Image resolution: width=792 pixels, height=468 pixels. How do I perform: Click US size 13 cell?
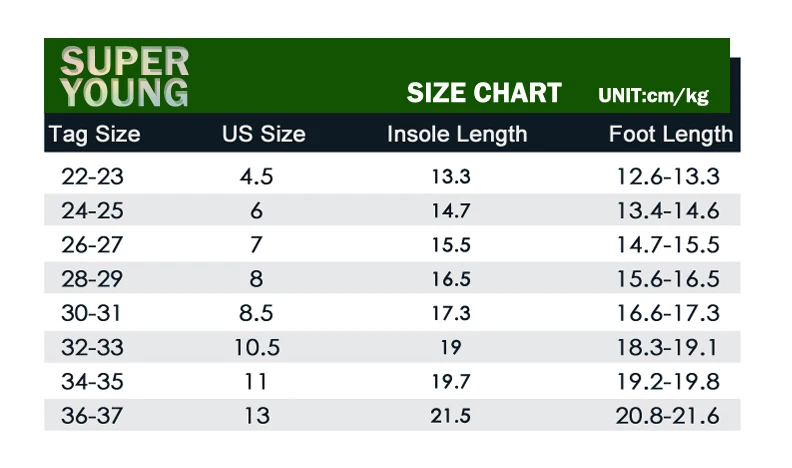click(x=257, y=416)
